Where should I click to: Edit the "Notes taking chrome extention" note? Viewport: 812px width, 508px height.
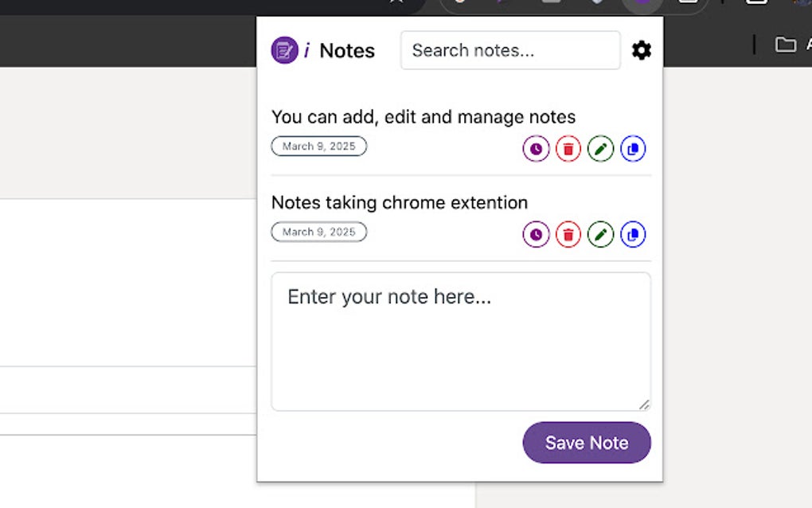click(x=599, y=234)
